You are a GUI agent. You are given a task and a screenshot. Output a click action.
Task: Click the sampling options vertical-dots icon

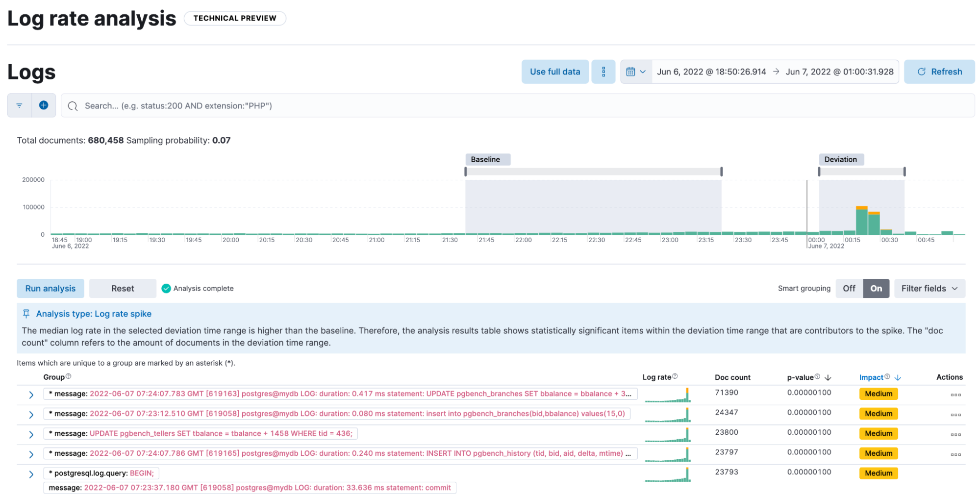pos(603,72)
